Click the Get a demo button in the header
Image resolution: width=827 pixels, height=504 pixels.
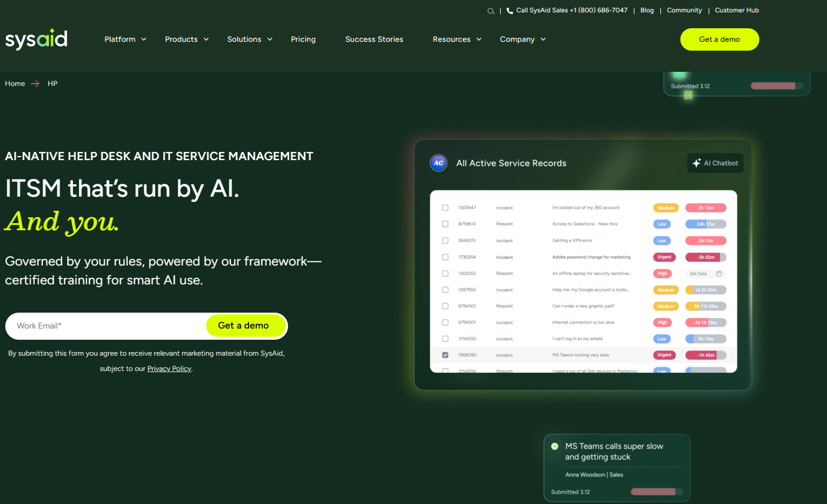[x=720, y=39]
